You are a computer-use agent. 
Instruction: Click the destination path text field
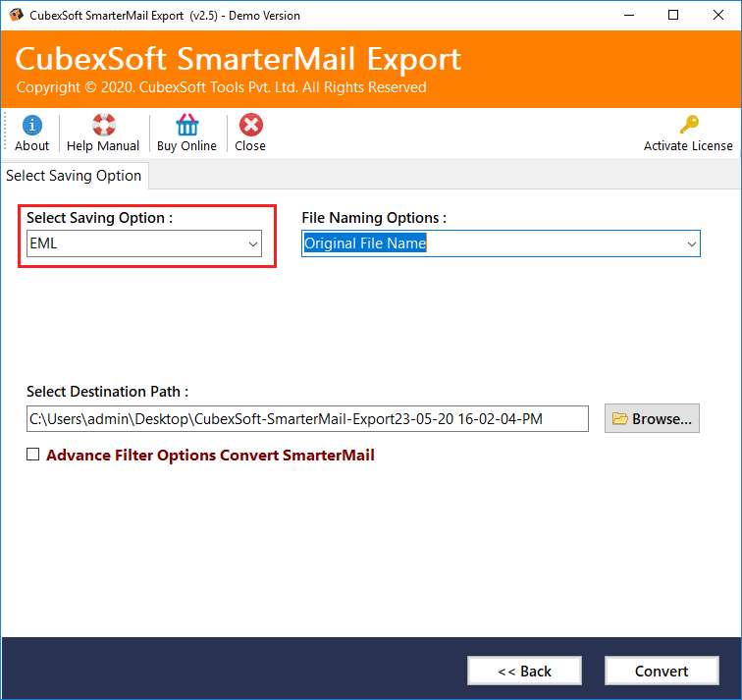307,419
